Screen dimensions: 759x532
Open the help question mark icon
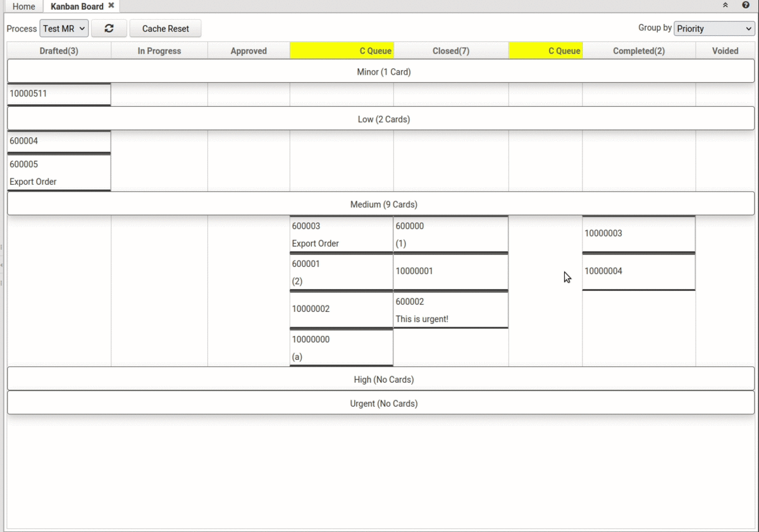[746, 5]
